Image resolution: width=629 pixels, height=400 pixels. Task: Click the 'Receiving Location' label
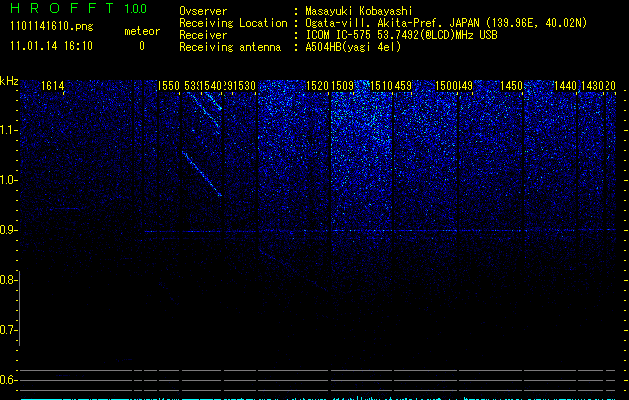233,23
